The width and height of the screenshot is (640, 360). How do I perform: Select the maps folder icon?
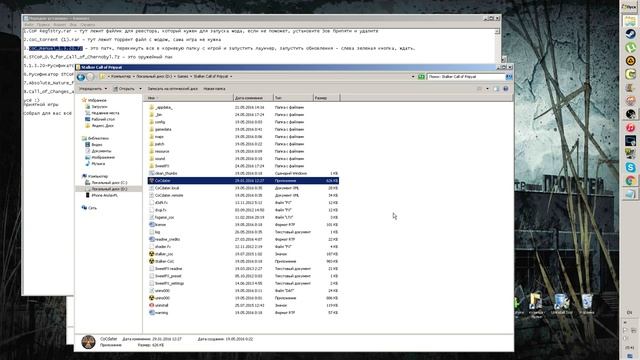click(151, 137)
